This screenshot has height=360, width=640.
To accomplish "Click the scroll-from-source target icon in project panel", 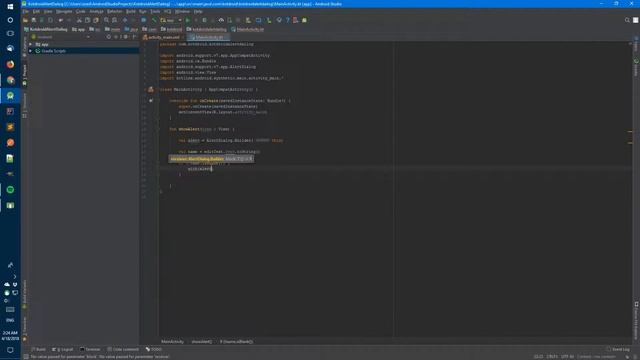I will pyautogui.click(x=109, y=37).
